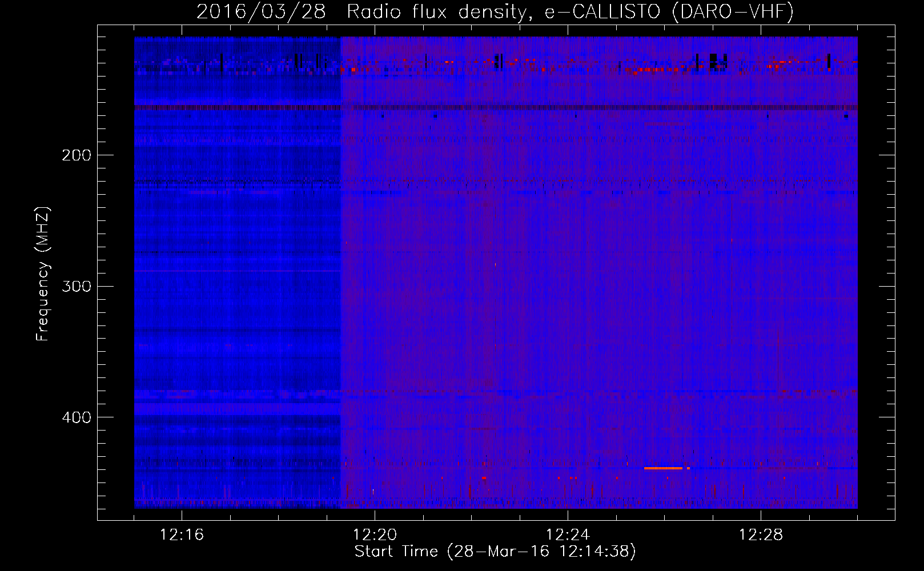924x571 pixels.
Task: Click the 12:28 time tick label
Action: coord(761,535)
